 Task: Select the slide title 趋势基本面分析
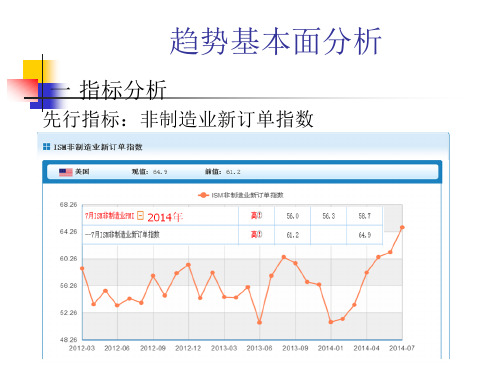[276, 41]
